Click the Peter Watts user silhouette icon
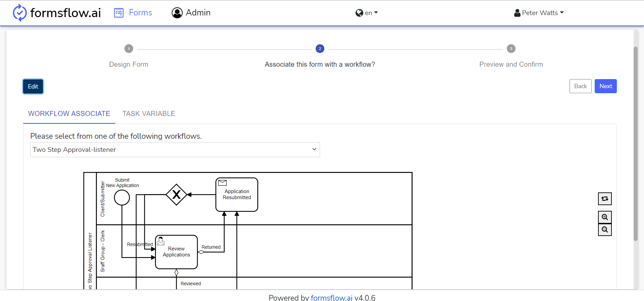 pyautogui.click(x=517, y=13)
